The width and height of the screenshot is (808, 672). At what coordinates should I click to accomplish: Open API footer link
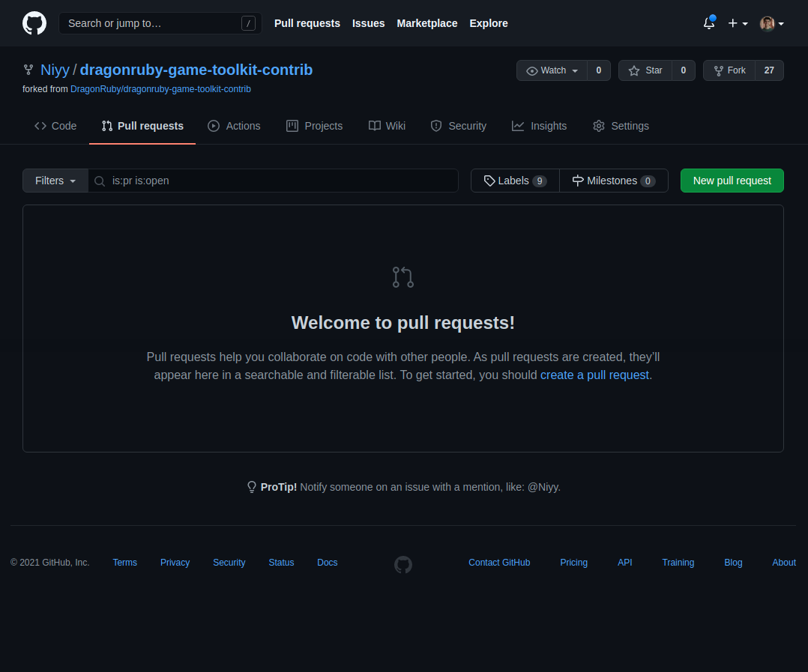click(x=624, y=563)
